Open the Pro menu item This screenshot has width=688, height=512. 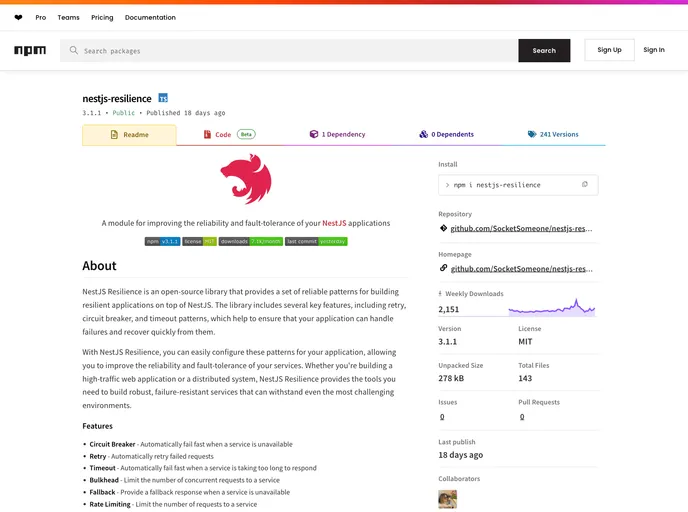coord(41,18)
